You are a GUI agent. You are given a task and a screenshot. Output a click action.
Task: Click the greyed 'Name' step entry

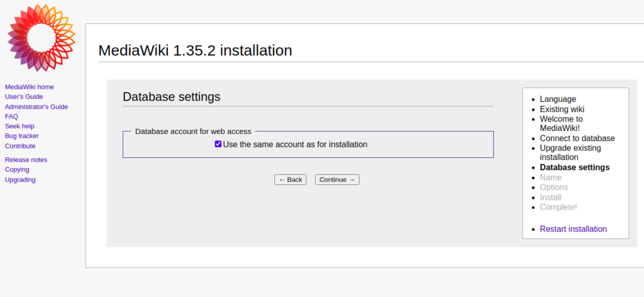click(x=550, y=177)
